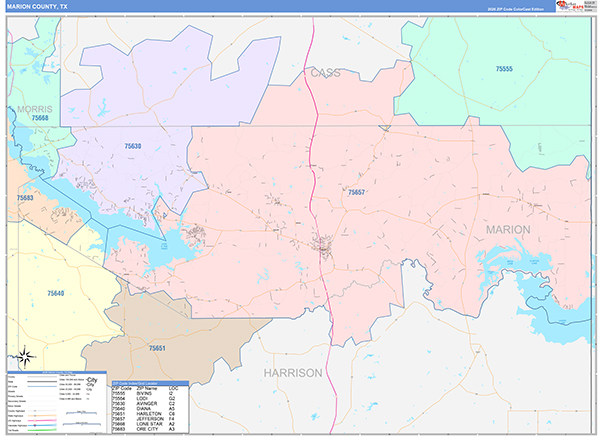
Task: Click the compass rose north indicator
Action: [x=26, y=356]
